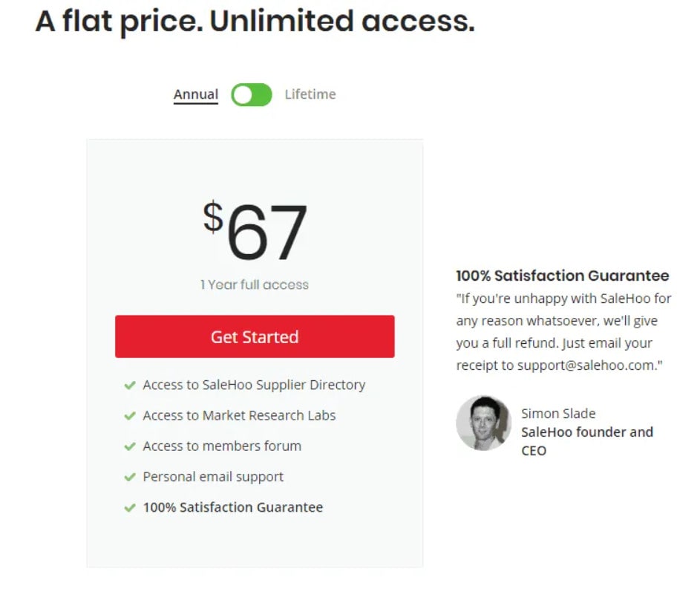700x589 pixels.
Task: Click checkmark beside 100% Satisfaction Guarantee item
Action: [130, 508]
